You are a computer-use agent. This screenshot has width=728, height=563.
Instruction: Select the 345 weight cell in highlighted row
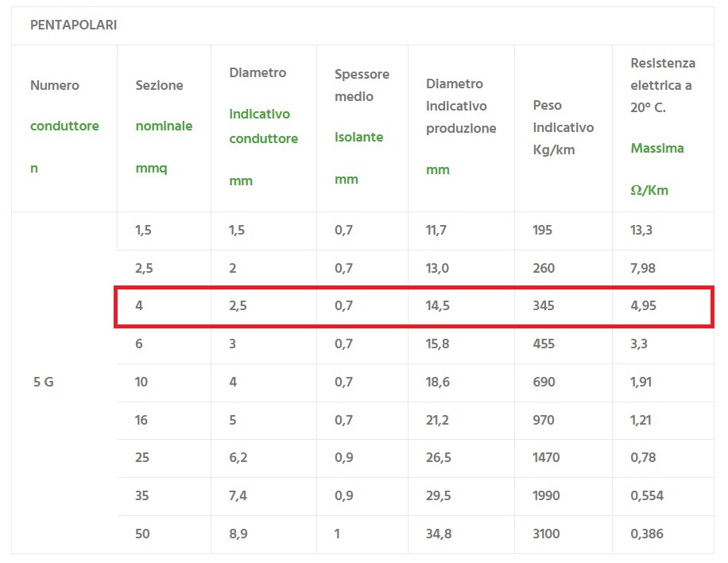click(x=544, y=305)
